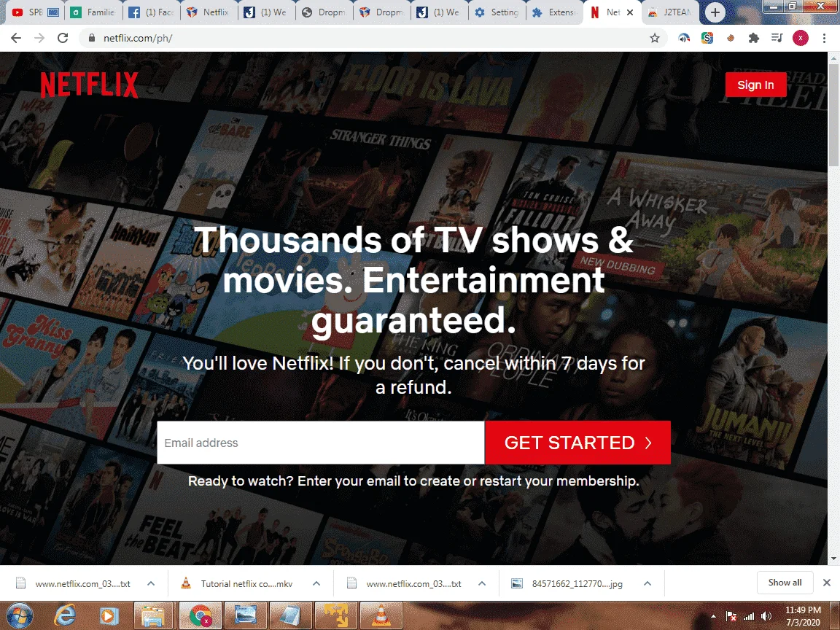Expand options for the 84571662 jpg download
The width and height of the screenshot is (840, 630).
pyautogui.click(x=647, y=583)
